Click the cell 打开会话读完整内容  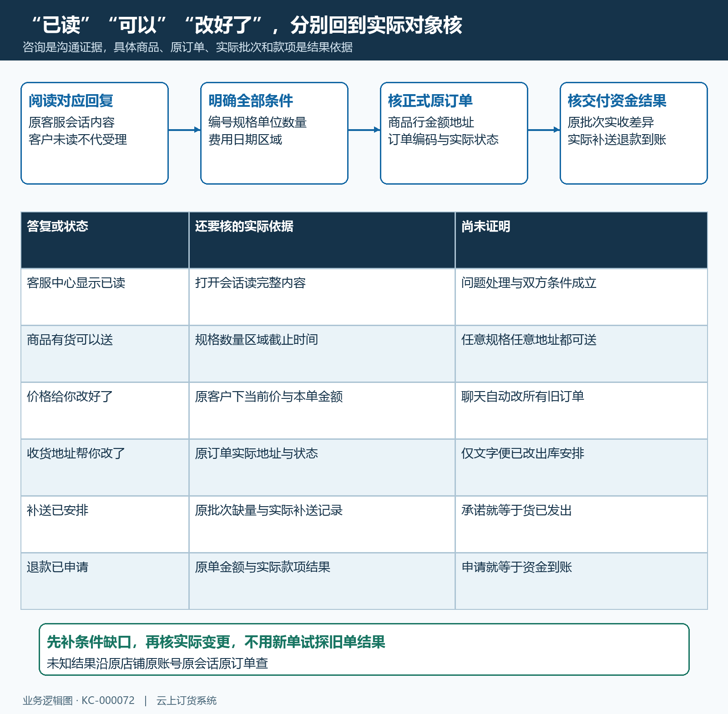click(x=322, y=297)
